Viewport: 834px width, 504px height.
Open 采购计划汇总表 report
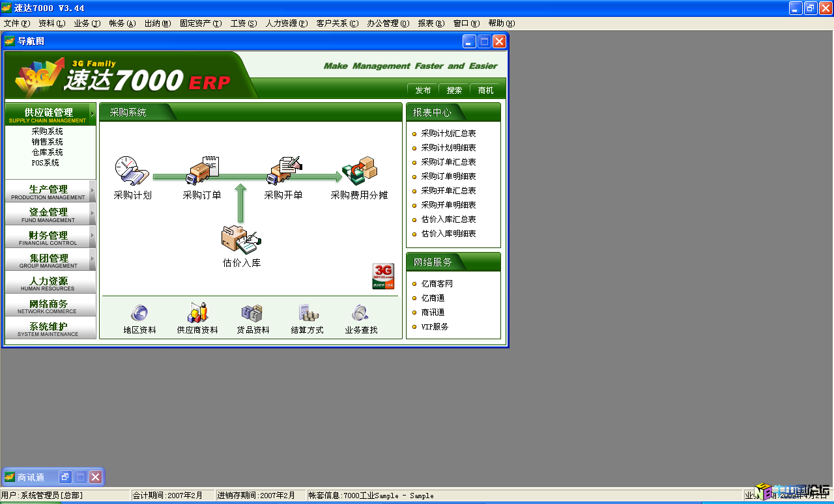[448, 133]
